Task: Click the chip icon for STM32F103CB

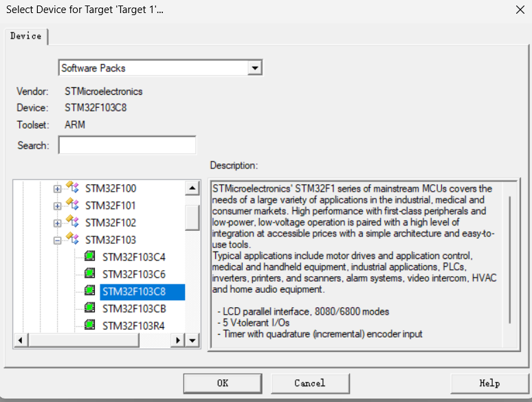Action: [x=89, y=308]
